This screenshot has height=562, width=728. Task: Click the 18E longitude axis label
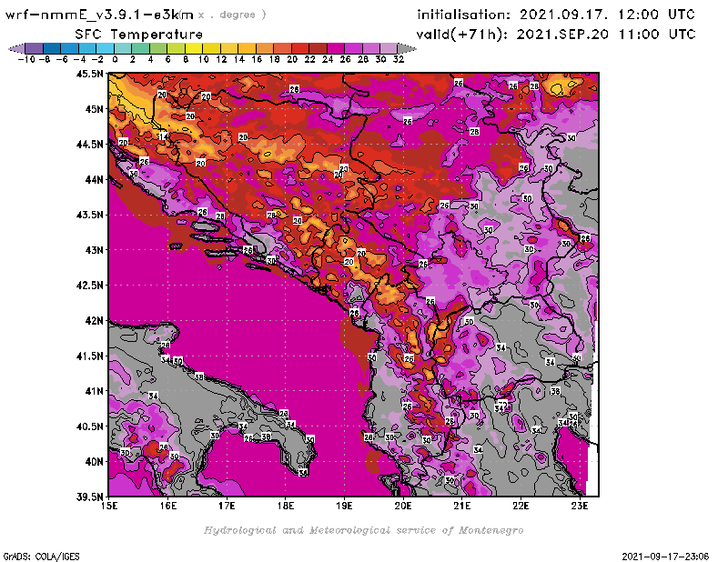pos(286,506)
